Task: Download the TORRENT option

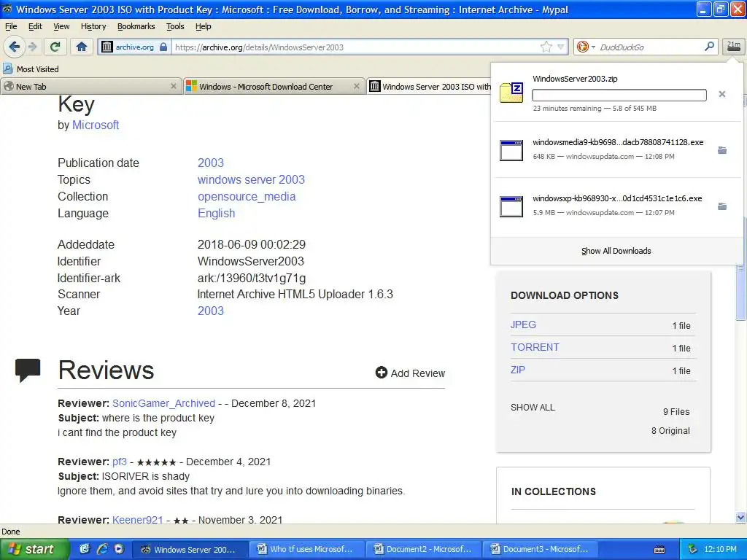Action: [535, 347]
